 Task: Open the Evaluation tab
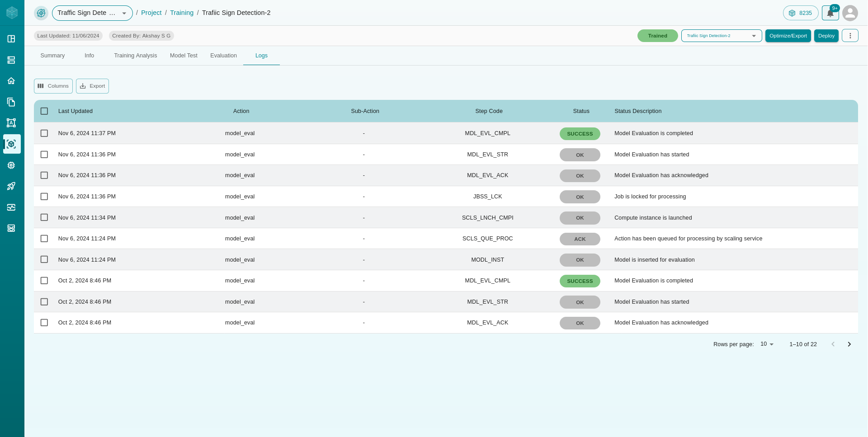click(223, 56)
